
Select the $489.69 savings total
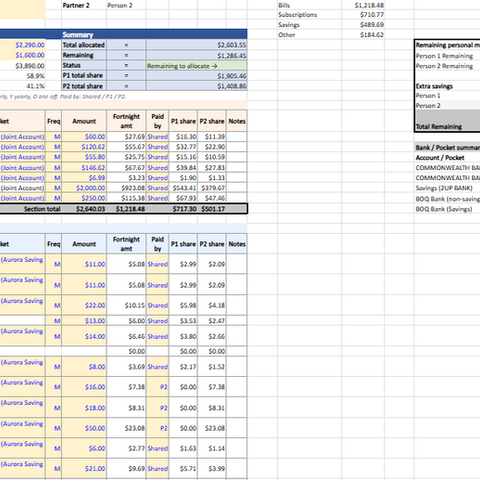coord(371,25)
